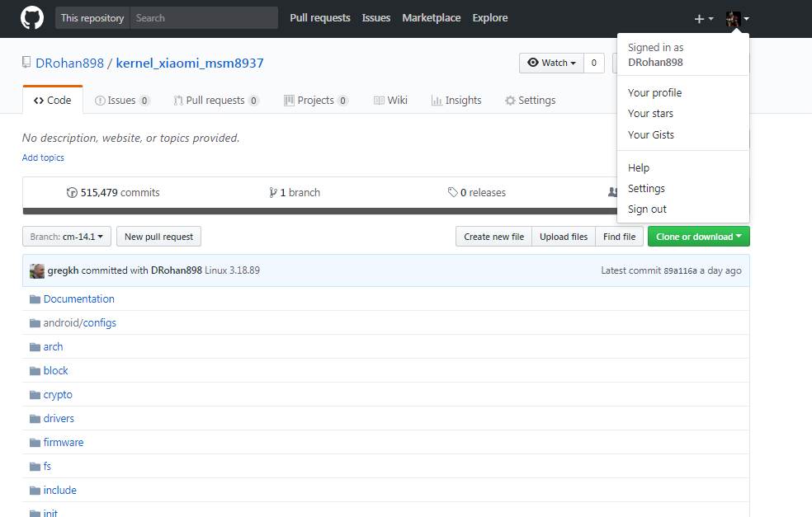Screen dimensions: 812x517
Task: Select Settings in the user dropdown
Action: click(x=683, y=188)
